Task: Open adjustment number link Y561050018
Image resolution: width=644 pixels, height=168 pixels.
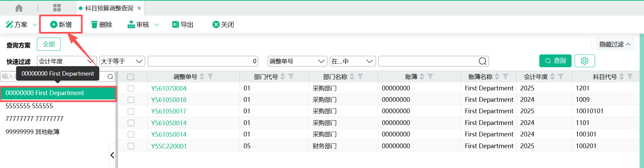Action: 169,100
